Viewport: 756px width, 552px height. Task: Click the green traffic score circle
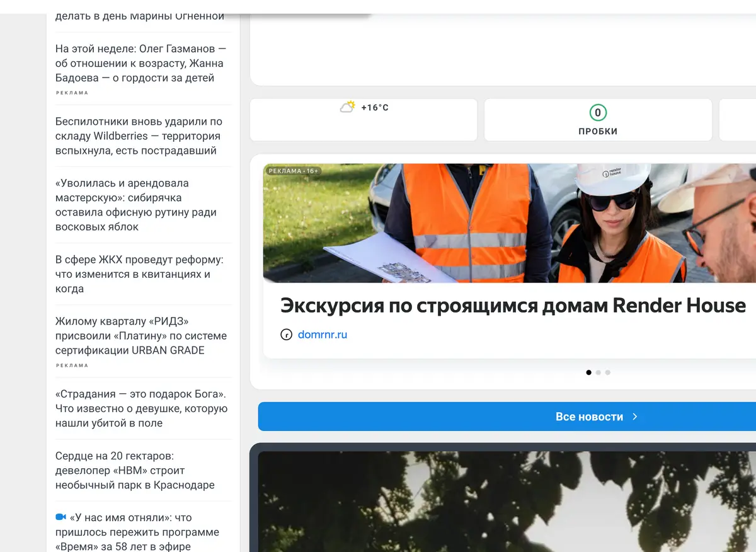click(x=598, y=113)
